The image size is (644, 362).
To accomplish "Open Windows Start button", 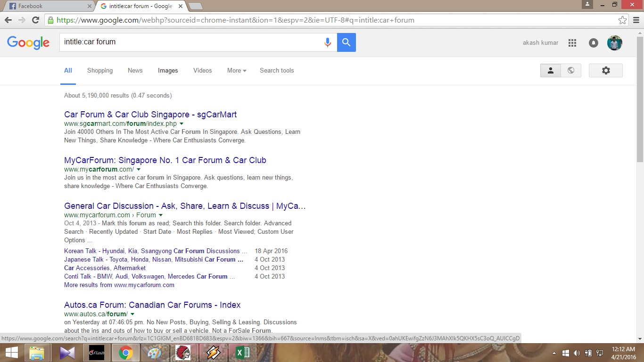I will click(11, 353).
